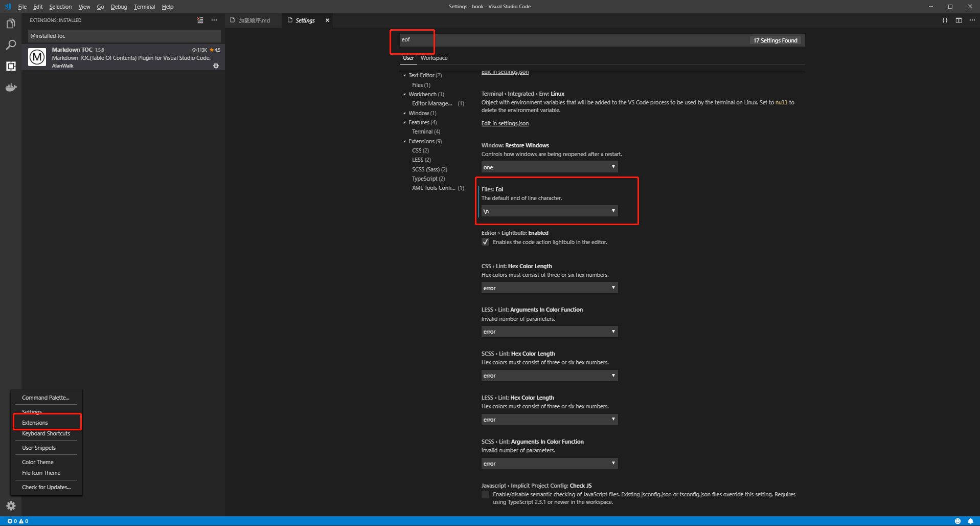Viewport: 980px width, 526px height.
Task: Open the Help menu
Action: click(168, 7)
